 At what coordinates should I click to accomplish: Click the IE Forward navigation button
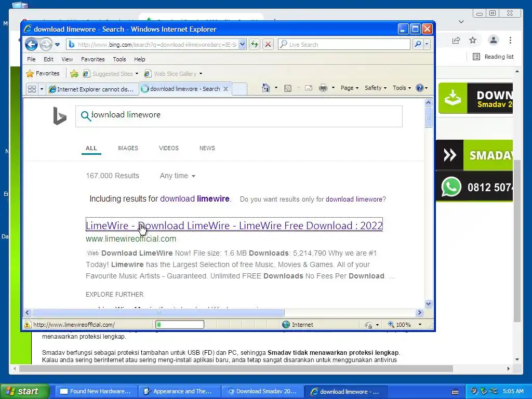[46, 44]
